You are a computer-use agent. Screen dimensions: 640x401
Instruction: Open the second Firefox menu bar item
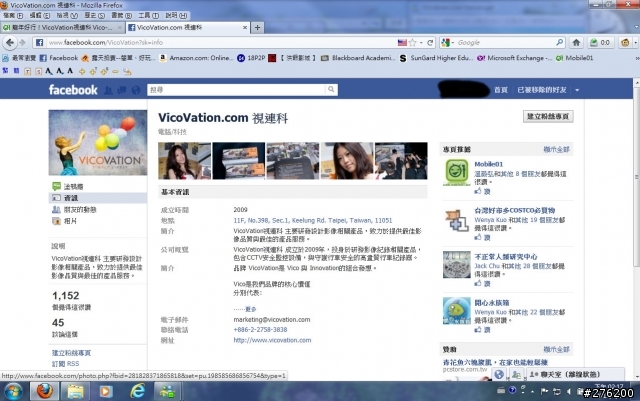tap(39, 16)
